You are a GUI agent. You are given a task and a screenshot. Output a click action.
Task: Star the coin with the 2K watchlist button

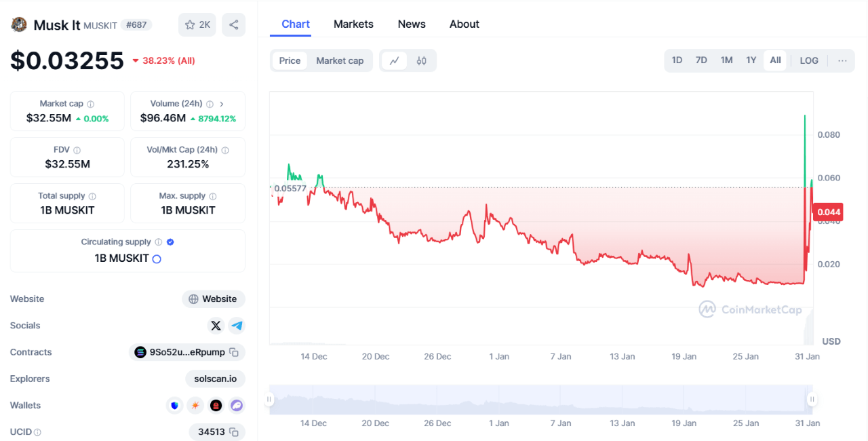coord(197,24)
